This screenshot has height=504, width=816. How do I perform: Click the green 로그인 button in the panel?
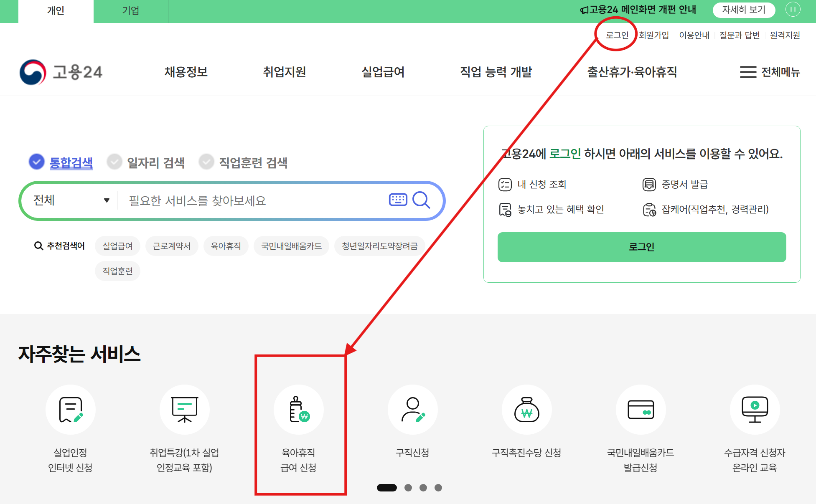tap(641, 247)
